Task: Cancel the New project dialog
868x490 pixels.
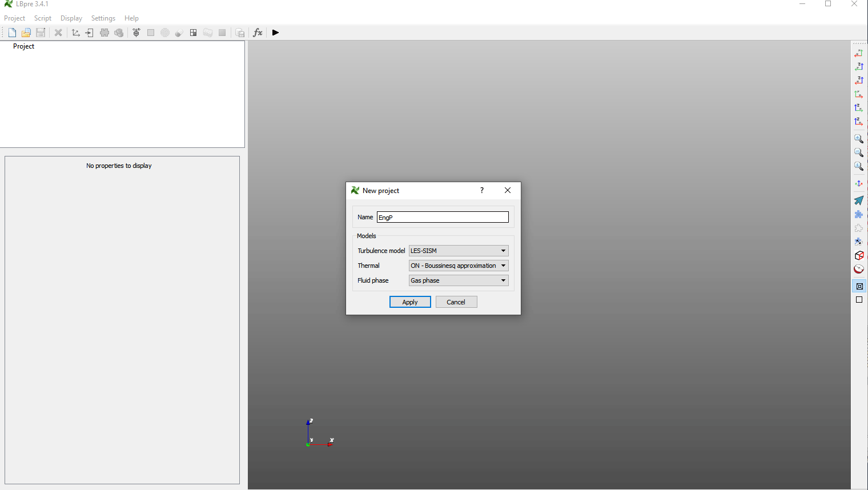Action: coord(456,302)
